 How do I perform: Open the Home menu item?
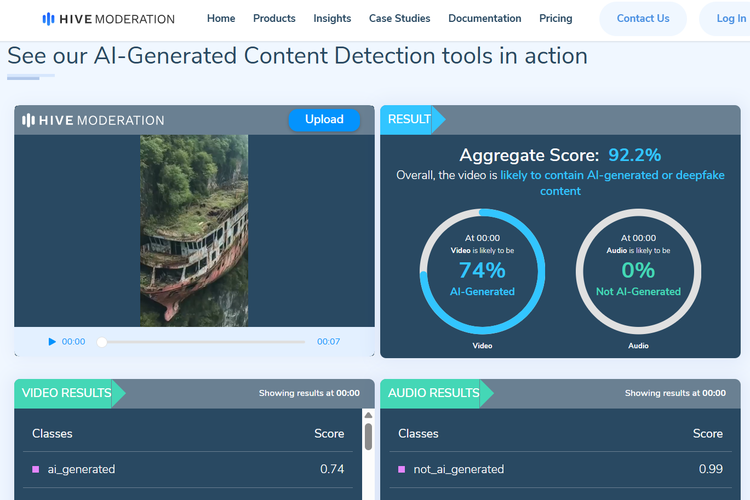coord(221,19)
